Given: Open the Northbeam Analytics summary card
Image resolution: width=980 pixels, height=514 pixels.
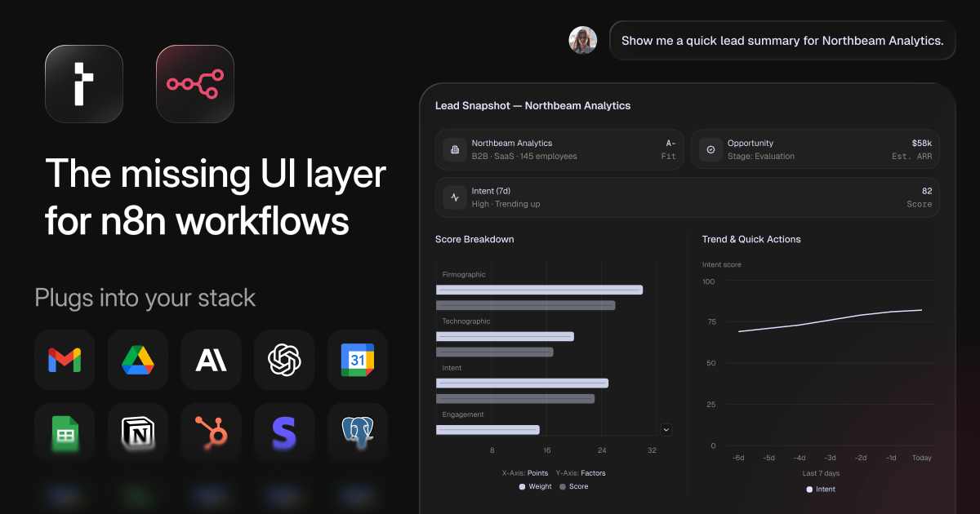Looking at the screenshot, I should tap(559, 149).
